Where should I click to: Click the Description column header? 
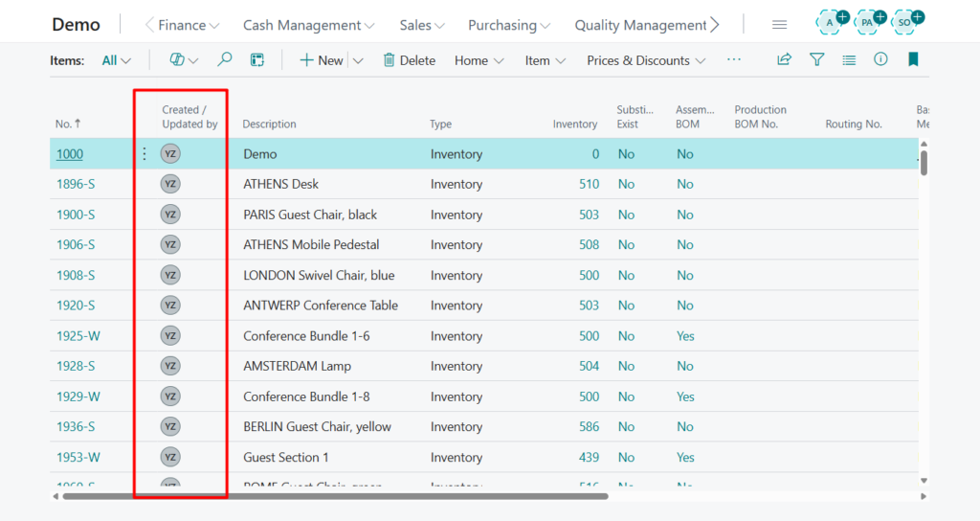pos(269,124)
